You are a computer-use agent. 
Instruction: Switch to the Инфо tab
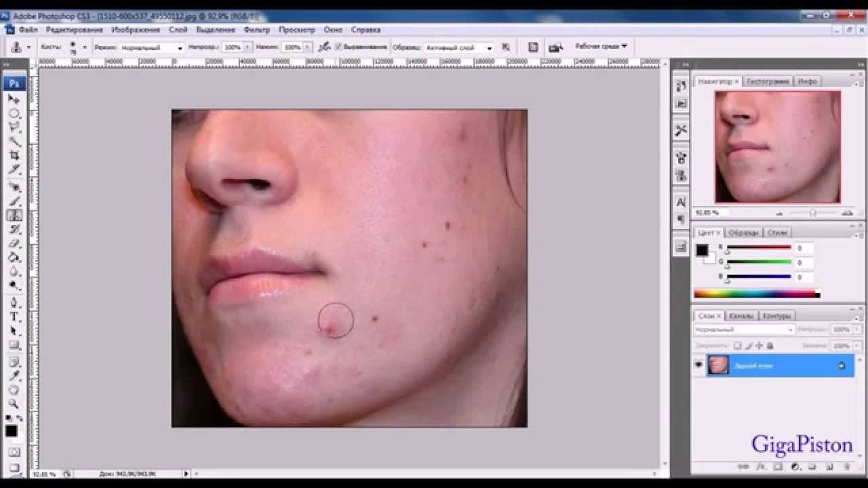coord(807,81)
